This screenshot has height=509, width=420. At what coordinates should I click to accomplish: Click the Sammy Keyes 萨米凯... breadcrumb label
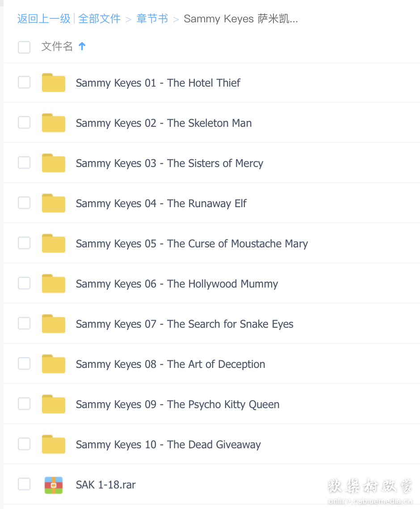pyautogui.click(x=241, y=19)
